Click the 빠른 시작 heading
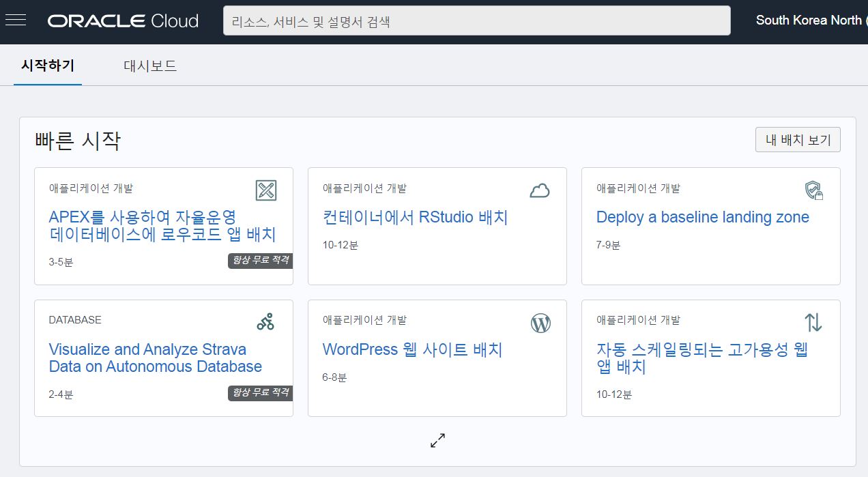The image size is (868, 477). (78, 141)
